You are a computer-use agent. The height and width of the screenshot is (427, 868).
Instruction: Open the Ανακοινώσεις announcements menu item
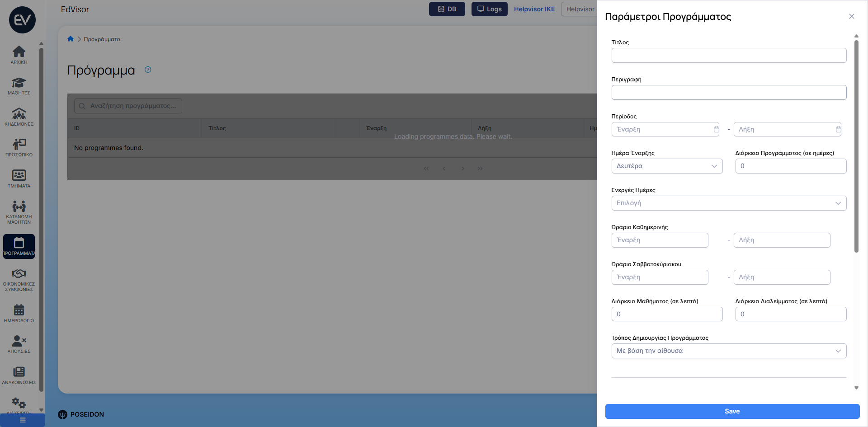[x=19, y=375]
